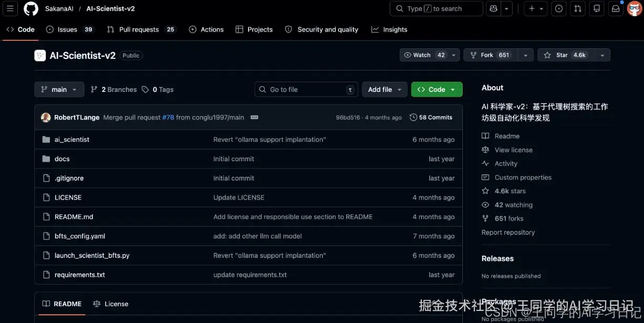
Task: Switch to the Projects tab
Action: tap(254, 29)
